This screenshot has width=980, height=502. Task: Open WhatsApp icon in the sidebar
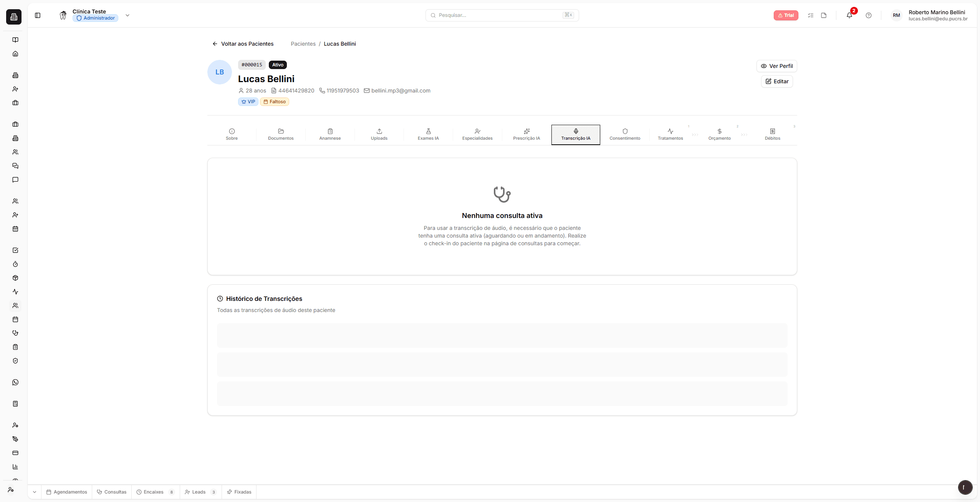15,382
